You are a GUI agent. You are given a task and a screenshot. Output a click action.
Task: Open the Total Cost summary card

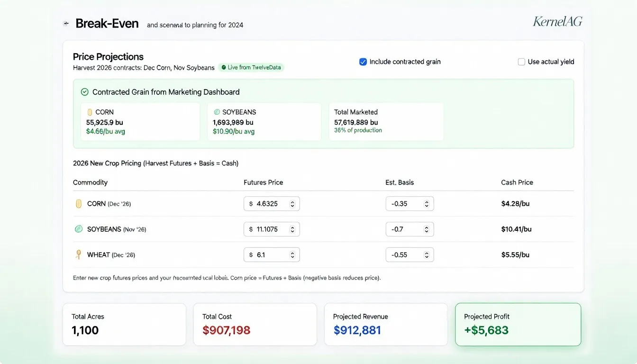click(x=255, y=324)
